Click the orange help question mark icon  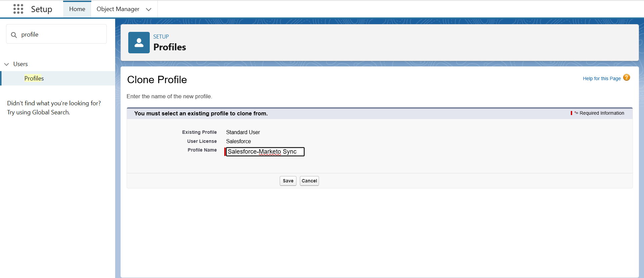[x=627, y=77]
